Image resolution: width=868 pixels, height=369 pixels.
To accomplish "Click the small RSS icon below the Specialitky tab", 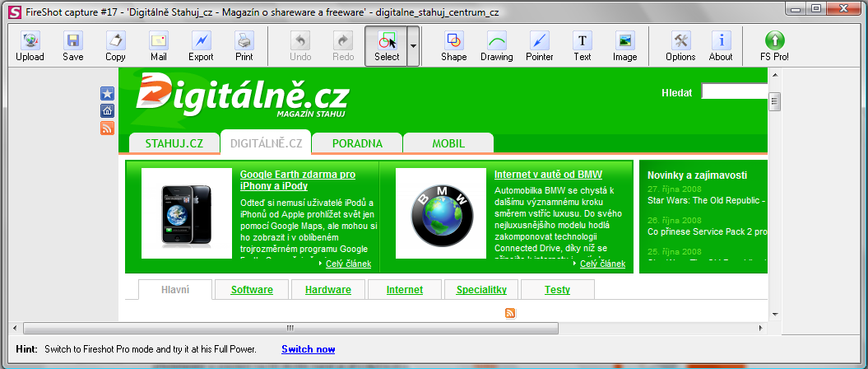I will click(x=510, y=314).
